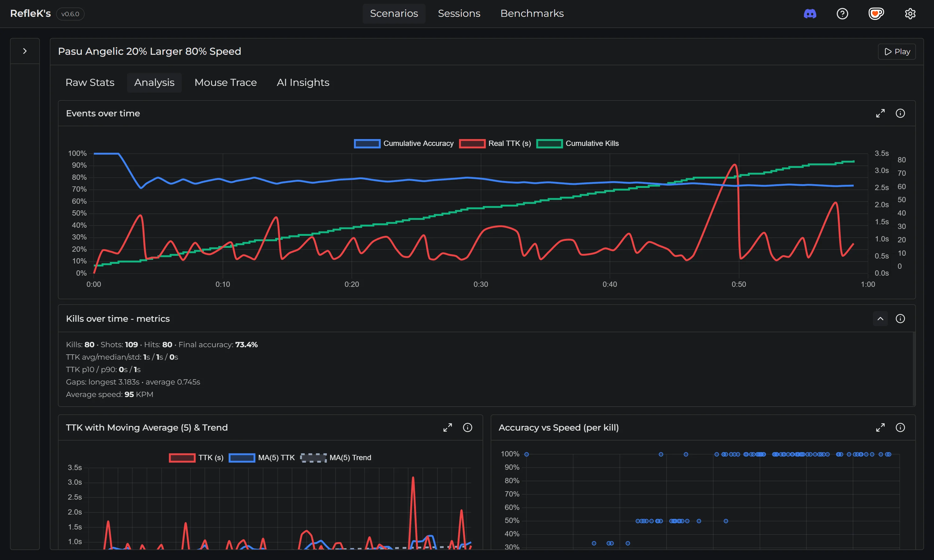
Task: Open the settings gear icon
Action: click(910, 14)
